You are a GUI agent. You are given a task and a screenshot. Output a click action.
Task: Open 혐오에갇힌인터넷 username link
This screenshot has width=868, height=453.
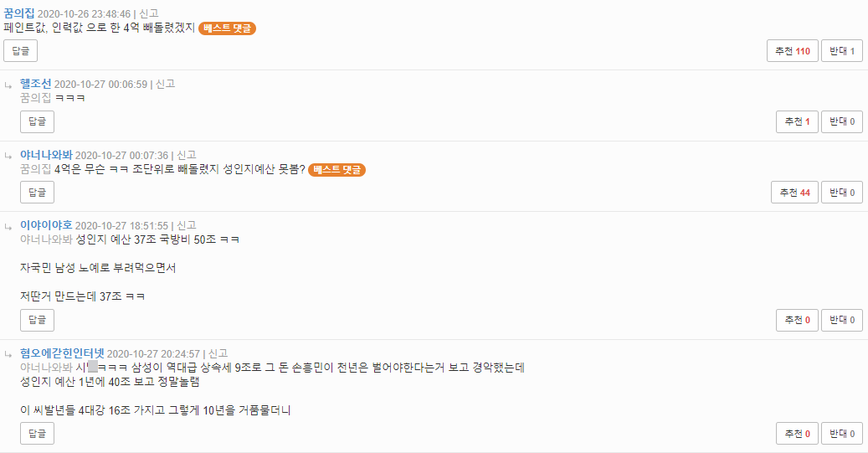point(62,353)
